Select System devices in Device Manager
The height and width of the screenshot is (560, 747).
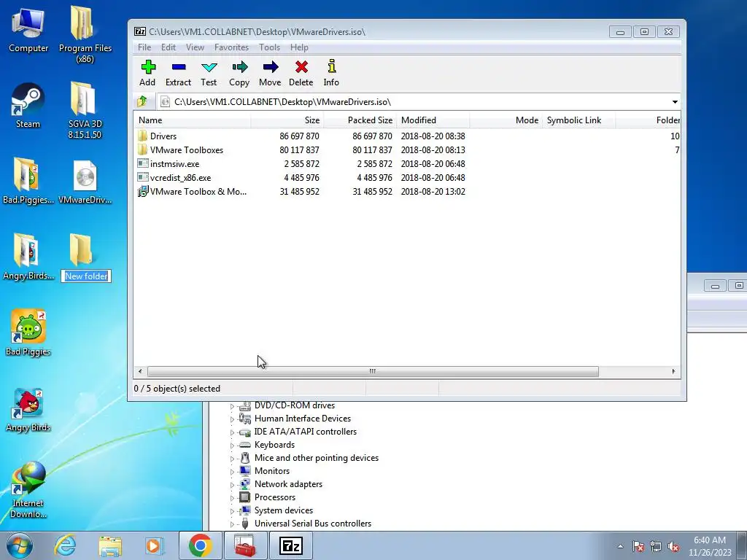click(x=284, y=510)
